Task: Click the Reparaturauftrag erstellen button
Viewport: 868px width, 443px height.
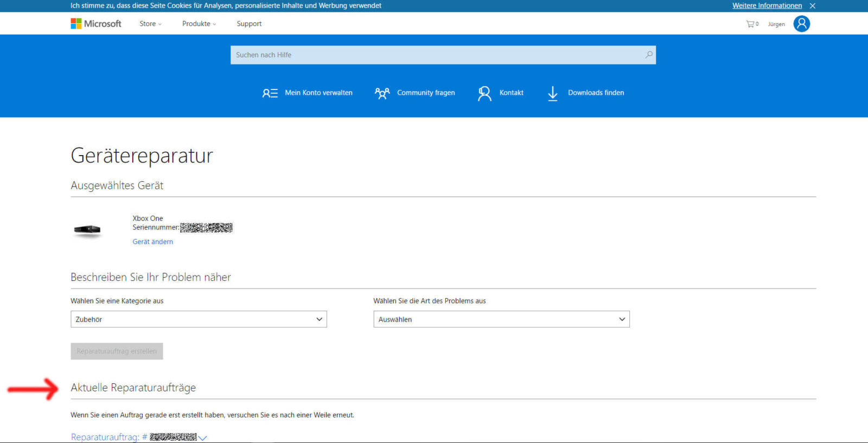Action: (x=117, y=351)
